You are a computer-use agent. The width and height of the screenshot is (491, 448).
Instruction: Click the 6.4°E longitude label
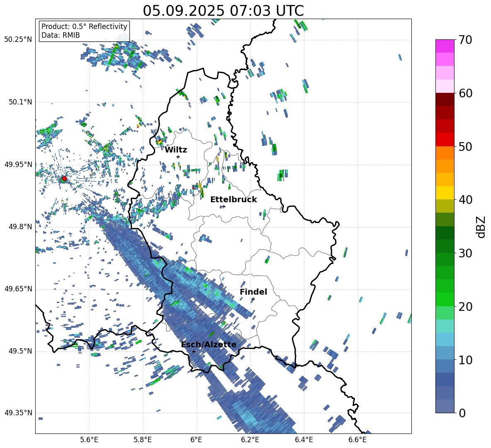pyautogui.click(x=304, y=440)
